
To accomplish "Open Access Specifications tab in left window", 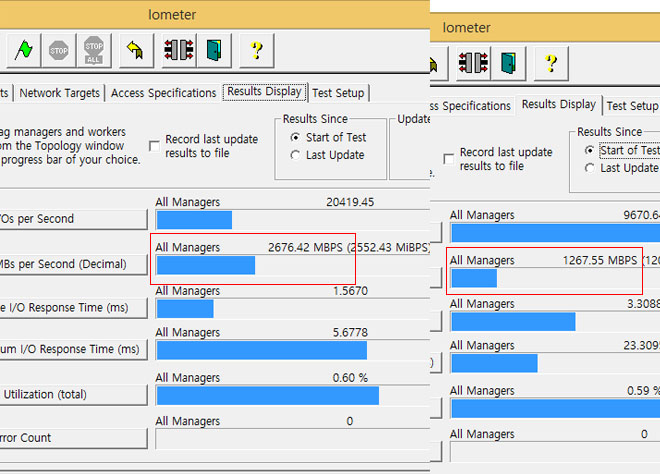I will tap(163, 93).
